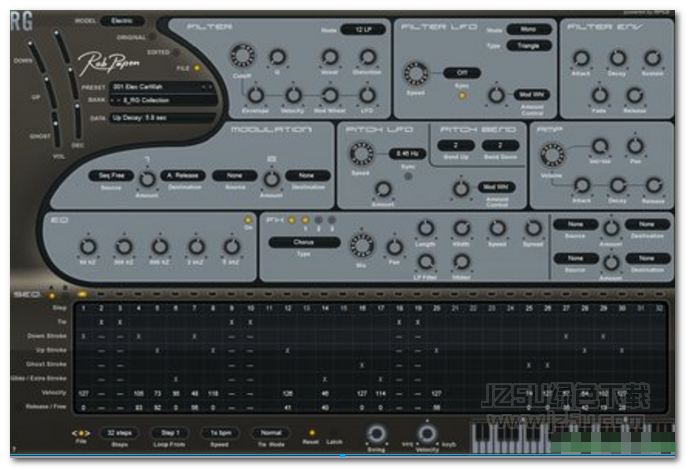Adjust the sequencer Swing knob
Viewport: 686px width, 469px height.
[x=376, y=434]
